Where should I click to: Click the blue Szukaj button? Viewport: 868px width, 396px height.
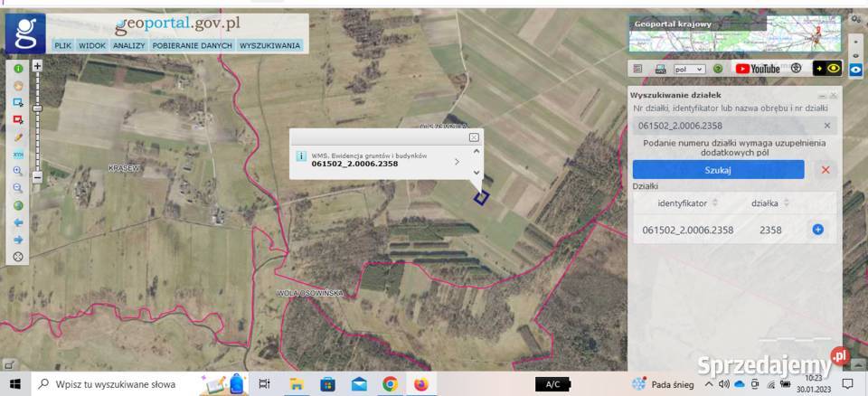(x=718, y=170)
